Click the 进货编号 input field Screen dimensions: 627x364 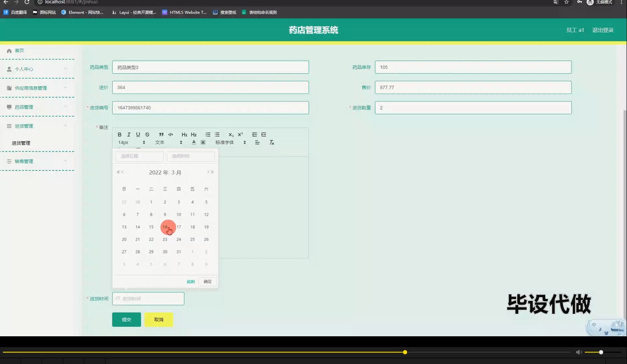pos(211,108)
